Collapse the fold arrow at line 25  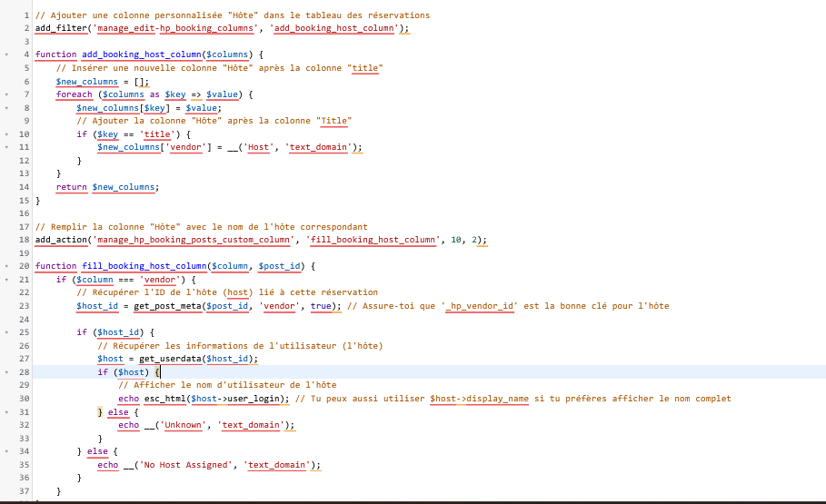(x=7, y=332)
